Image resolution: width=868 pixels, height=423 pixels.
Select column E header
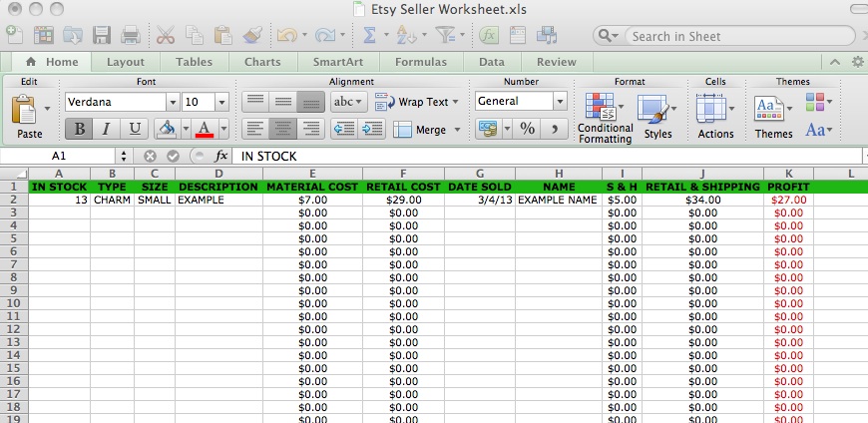[x=312, y=174]
